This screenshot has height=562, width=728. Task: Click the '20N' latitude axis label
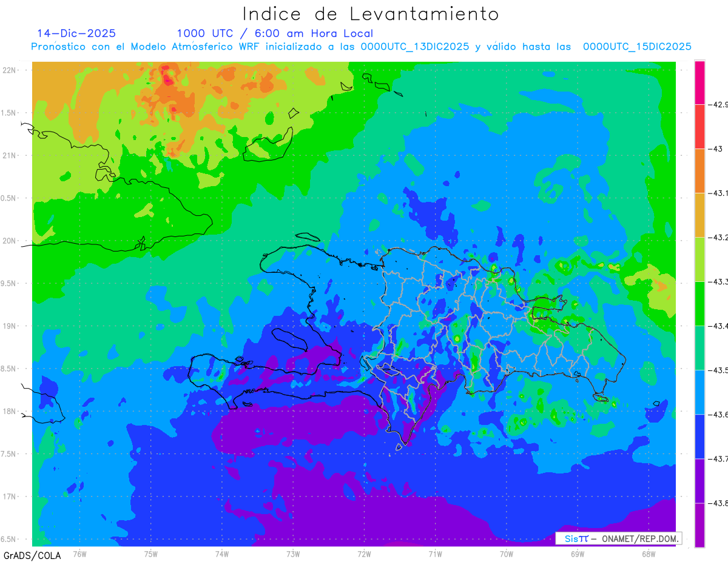point(10,241)
